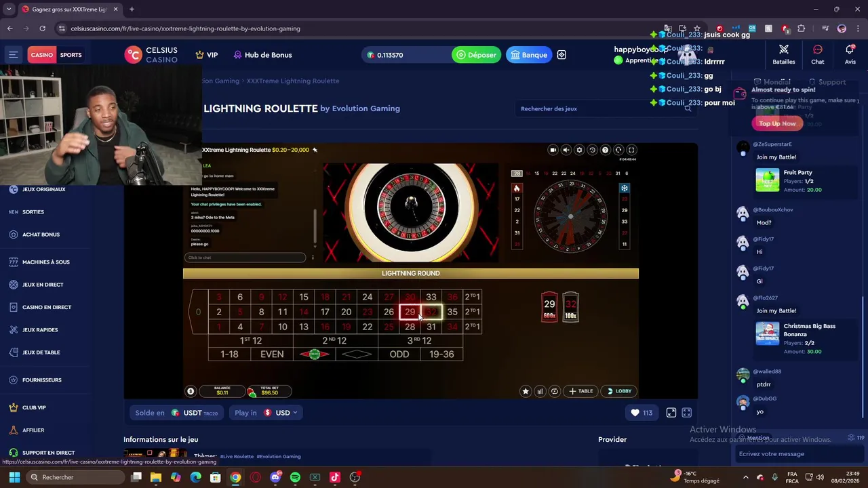Open the Banque button
This screenshot has width=868, height=488.
click(x=528, y=55)
